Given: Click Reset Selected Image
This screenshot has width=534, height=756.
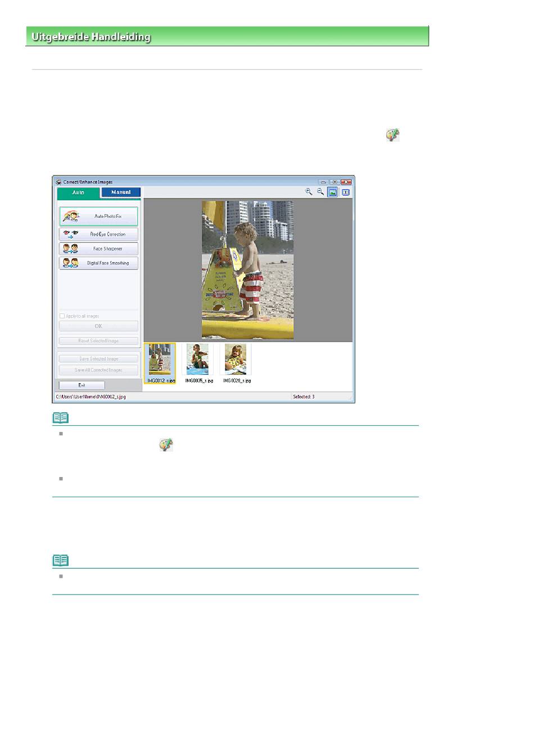Looking at the screenshot, I should (x=98, y=341).
